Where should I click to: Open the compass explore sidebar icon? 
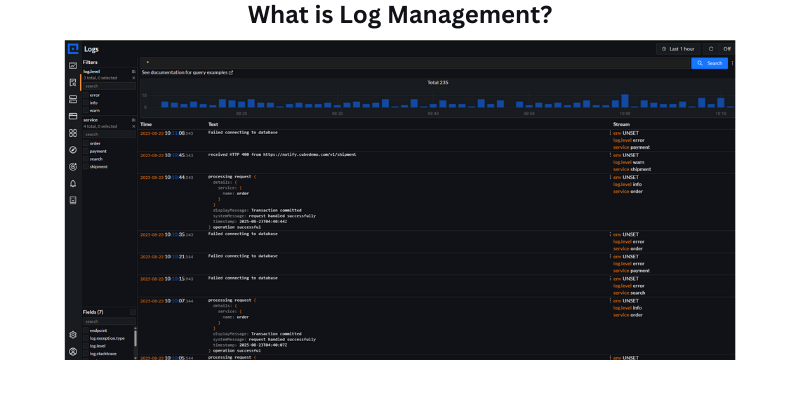coord(73,149)
